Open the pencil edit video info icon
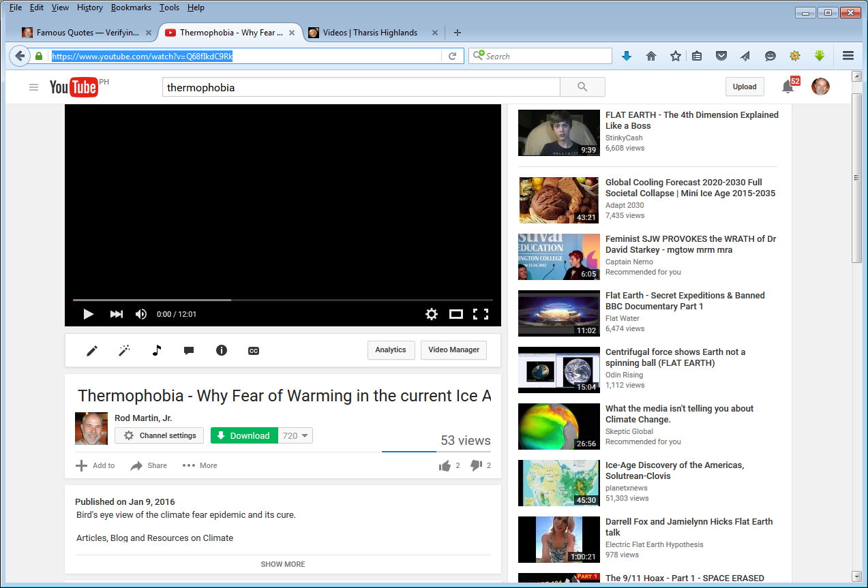The image size is (868, 588). pos(92,350)
